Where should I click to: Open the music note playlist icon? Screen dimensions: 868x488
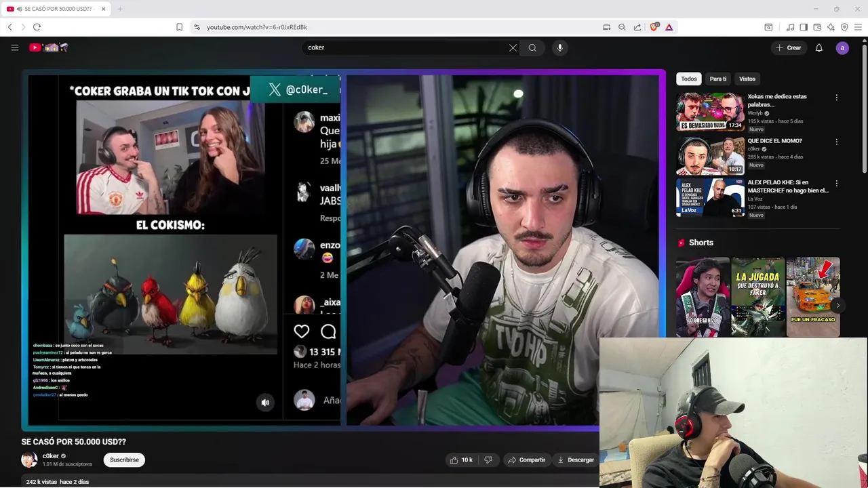[x=790, y=27]
